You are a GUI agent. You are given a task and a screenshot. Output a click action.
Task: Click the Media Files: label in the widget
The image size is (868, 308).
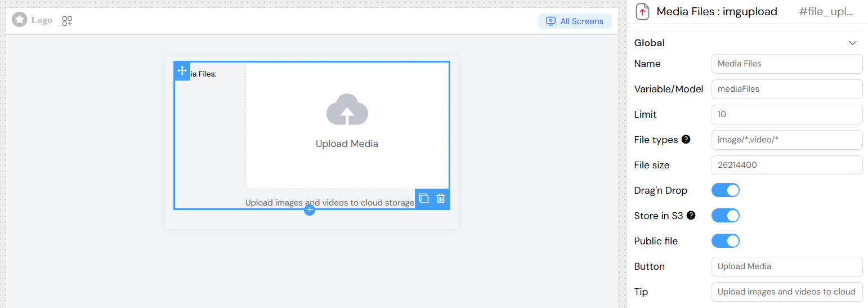pyautogui.click(x=204, y=74)
